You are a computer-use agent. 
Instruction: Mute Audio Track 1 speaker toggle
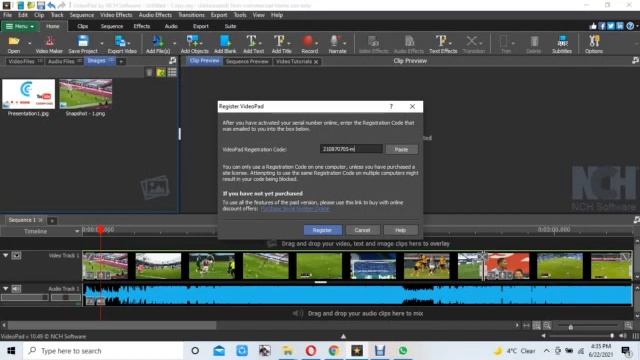[16, 289]
